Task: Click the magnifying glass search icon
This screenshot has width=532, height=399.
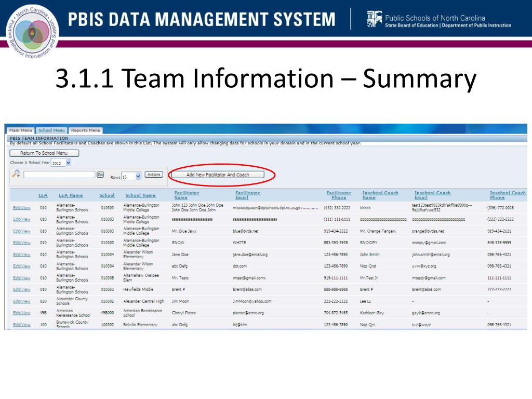Action: coord(16,174)
